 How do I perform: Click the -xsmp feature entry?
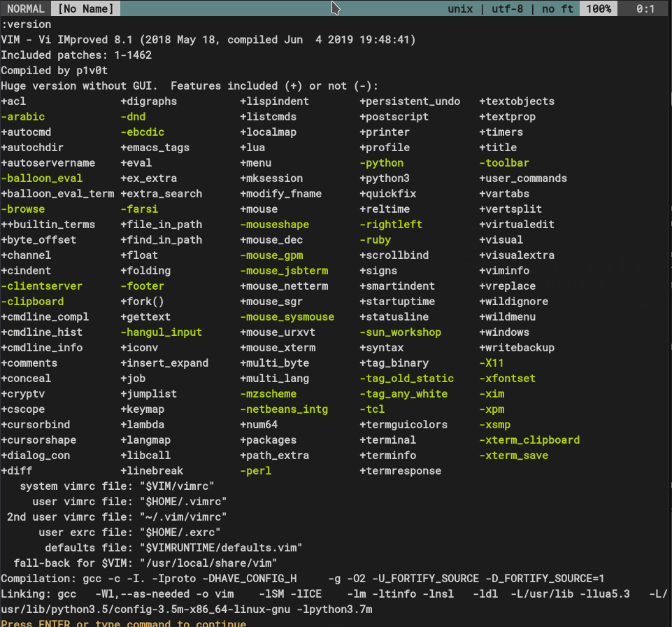(x=495, y=425)
